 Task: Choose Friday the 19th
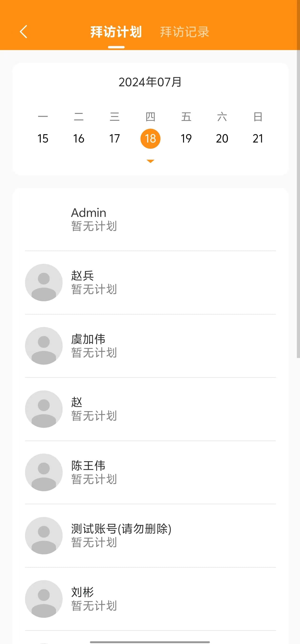click(x=186, y=138)
